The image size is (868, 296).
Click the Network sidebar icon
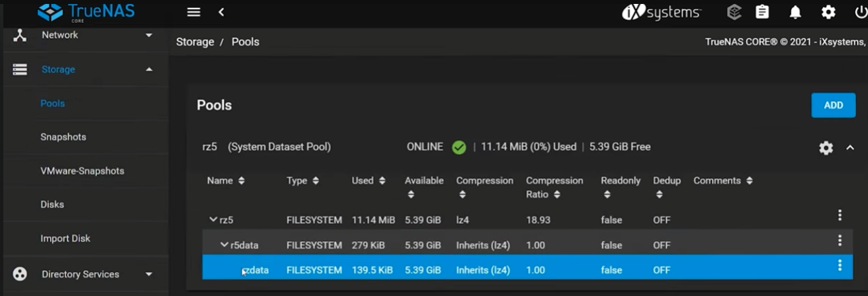(20, 35)
